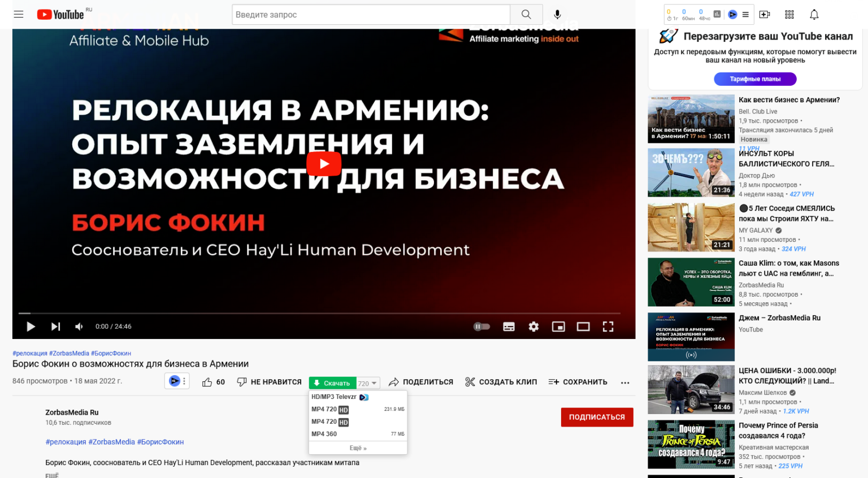Skip to the next video
The image size is (868, 478).
(55, 327)
